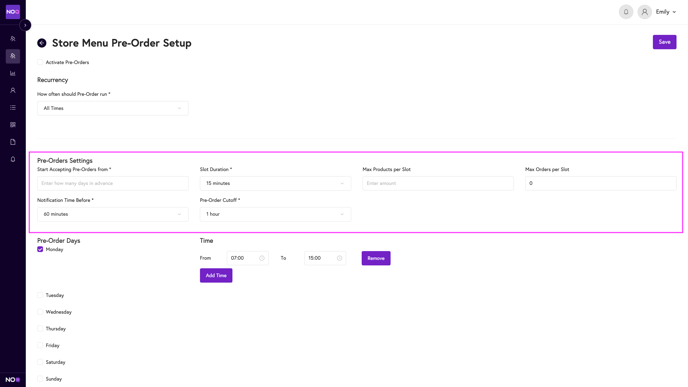Uncheck the Monday pre-order day
The image size is (688, 387).
[x=40, y=249]
